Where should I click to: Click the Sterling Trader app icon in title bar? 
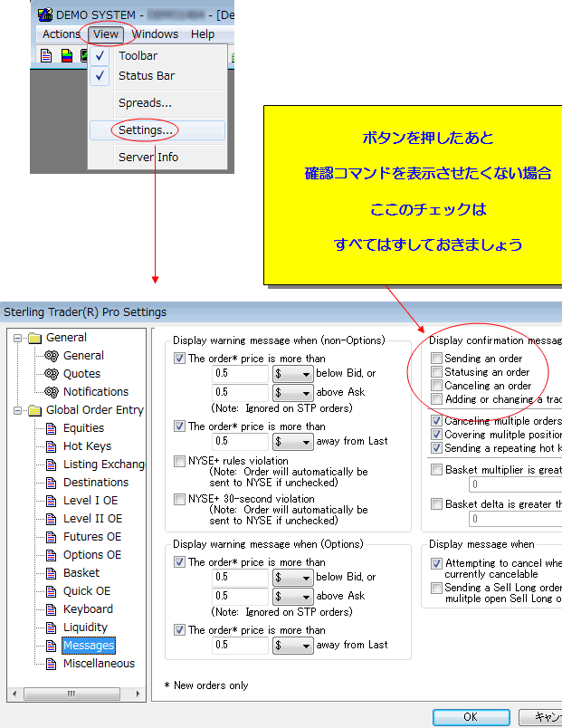coord(45,14)
